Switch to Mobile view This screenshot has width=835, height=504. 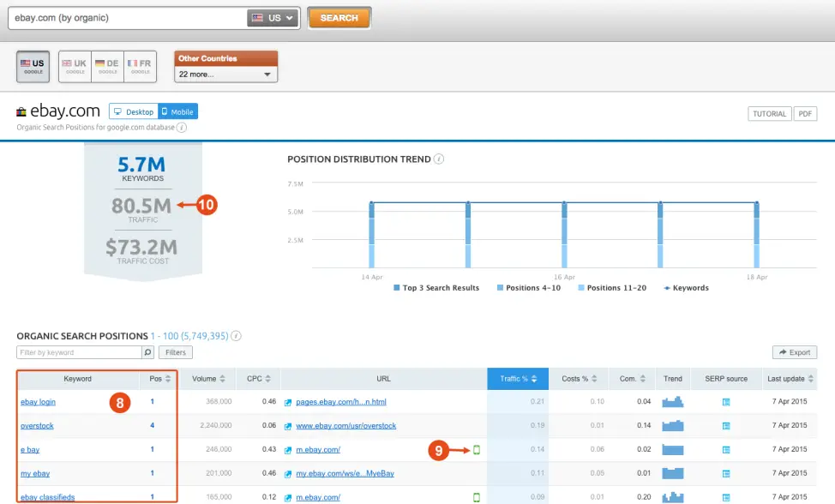[177, 111]
